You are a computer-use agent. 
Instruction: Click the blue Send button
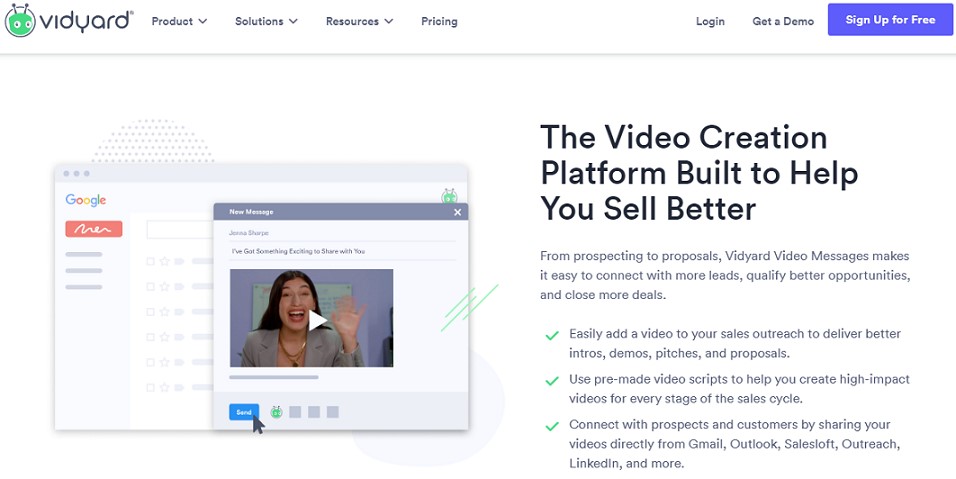pyautogui.click(x=244, y=412)
